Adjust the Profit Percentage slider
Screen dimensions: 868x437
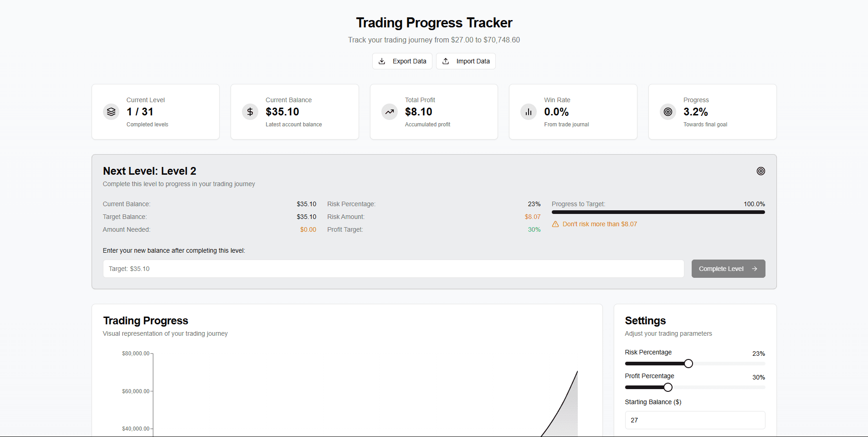(x=668, y=387)
